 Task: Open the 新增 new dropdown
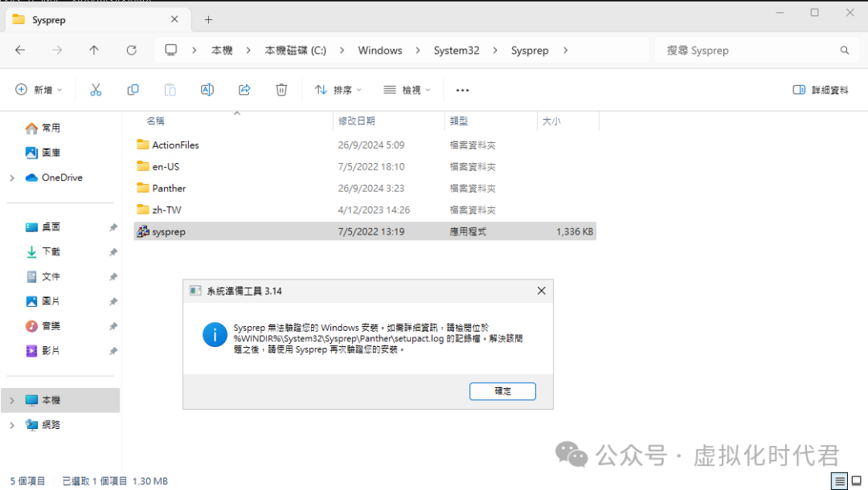click(x=39, y=90)
